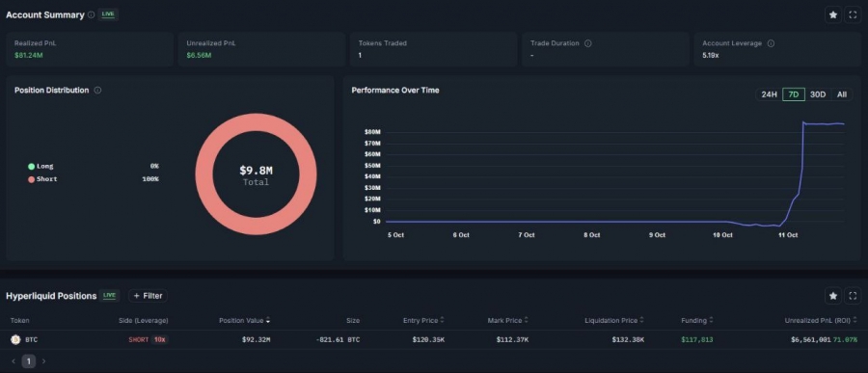The width and height of the screenshot is (868, 373).
Task: Open Trade Duration info tooltip icon
Action: 588,43
